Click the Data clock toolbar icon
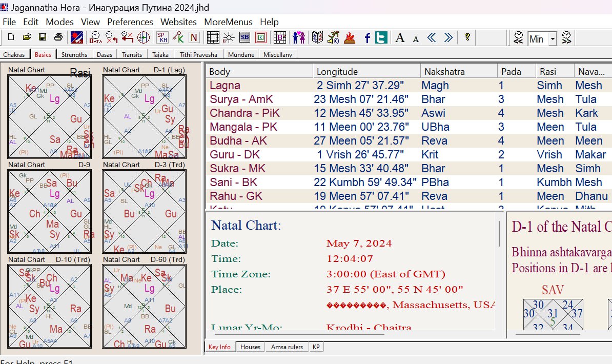The height and width of the screenshot is (364, 612). point(95,37)
